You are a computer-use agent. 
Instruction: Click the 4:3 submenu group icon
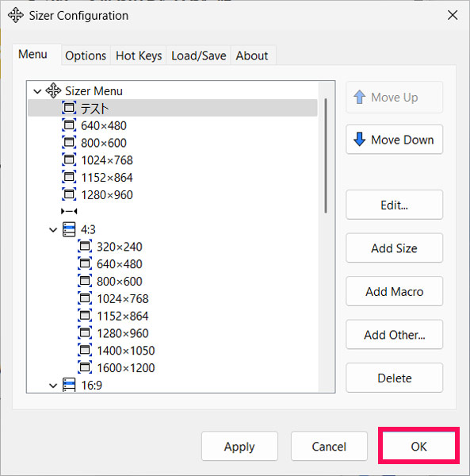[x=69, y=229]
